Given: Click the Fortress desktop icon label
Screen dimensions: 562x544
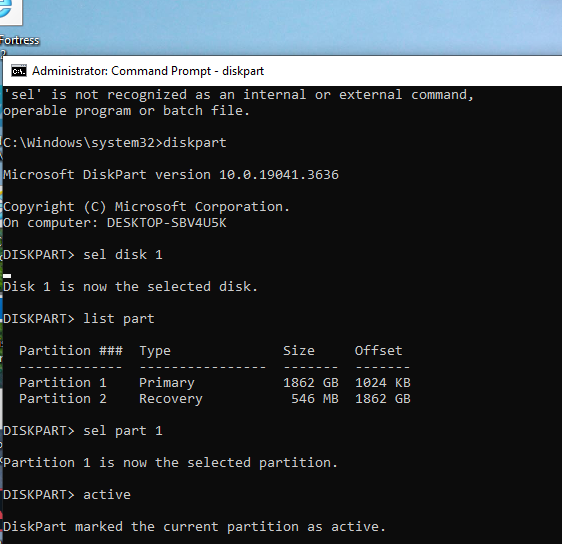Looking at the screenshot, I should pyautogui.click(x=19, y=40).
